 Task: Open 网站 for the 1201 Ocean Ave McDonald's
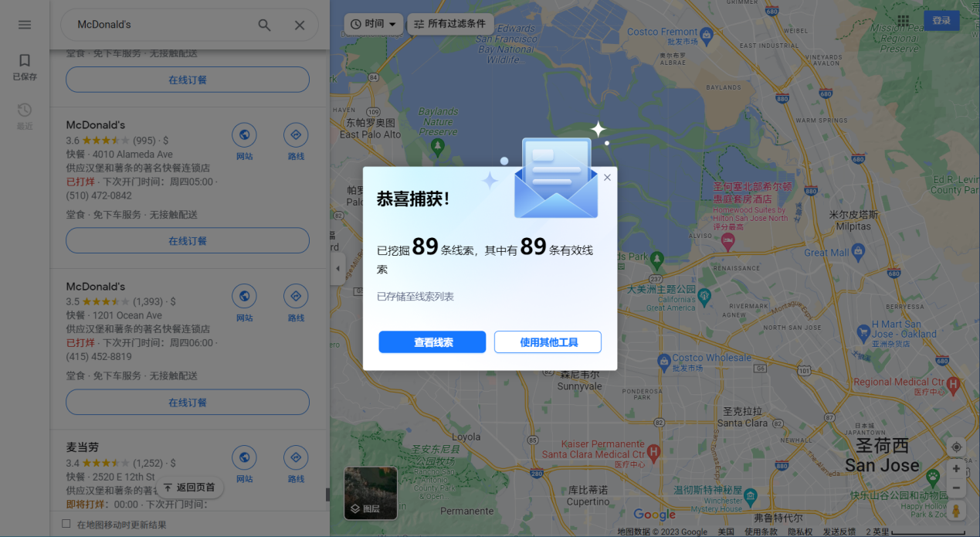pos(244,302)
